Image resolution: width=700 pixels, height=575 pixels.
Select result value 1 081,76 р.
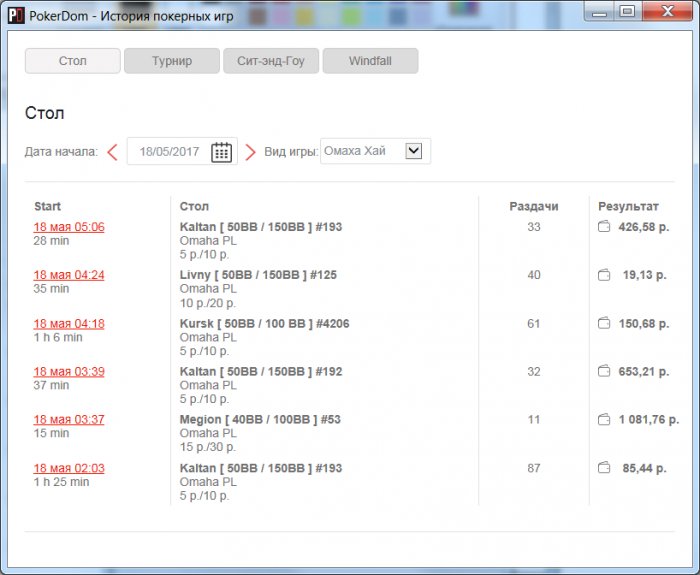pos(649,420)
